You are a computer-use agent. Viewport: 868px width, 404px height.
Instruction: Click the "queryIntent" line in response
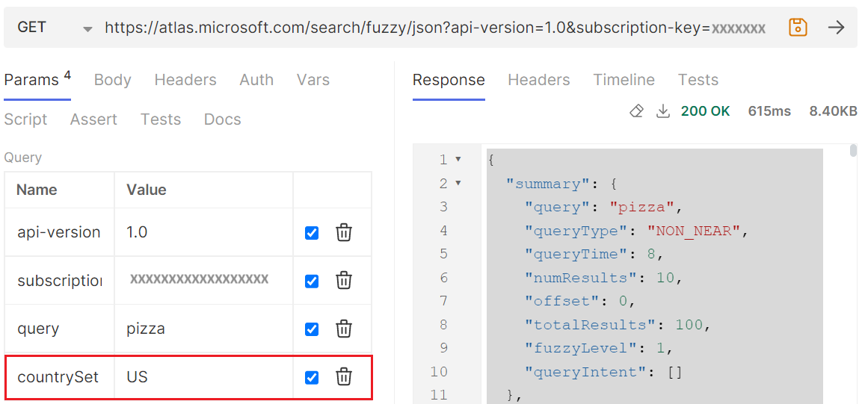(x=604, y=372)
